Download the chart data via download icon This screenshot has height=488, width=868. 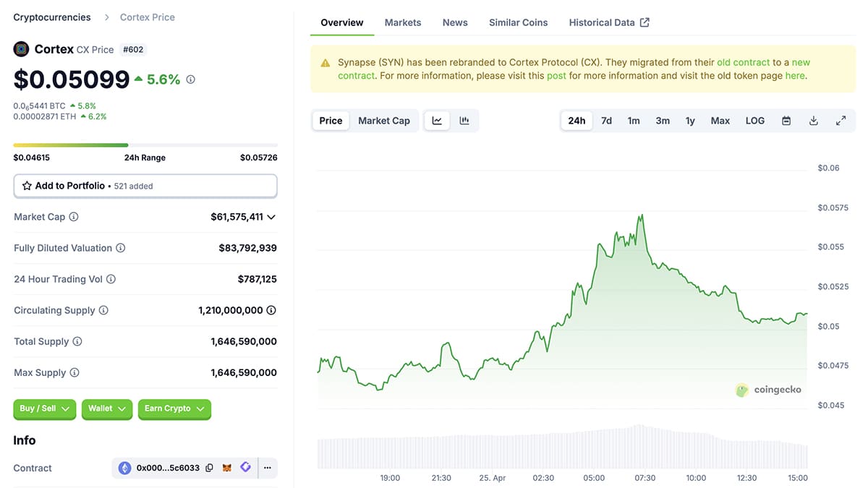pos(813,120)
